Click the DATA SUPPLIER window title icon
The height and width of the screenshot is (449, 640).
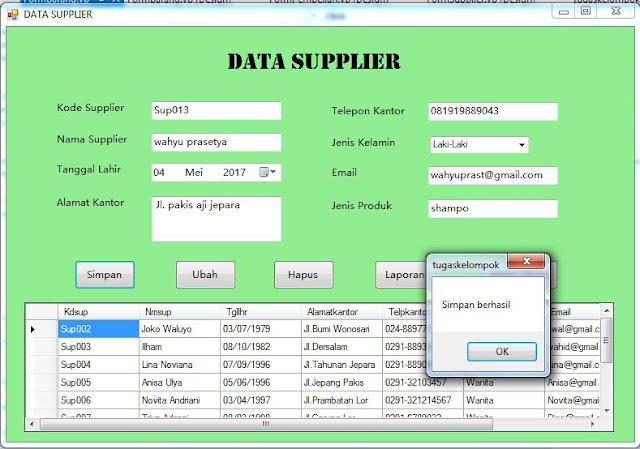tap(13, 15)
